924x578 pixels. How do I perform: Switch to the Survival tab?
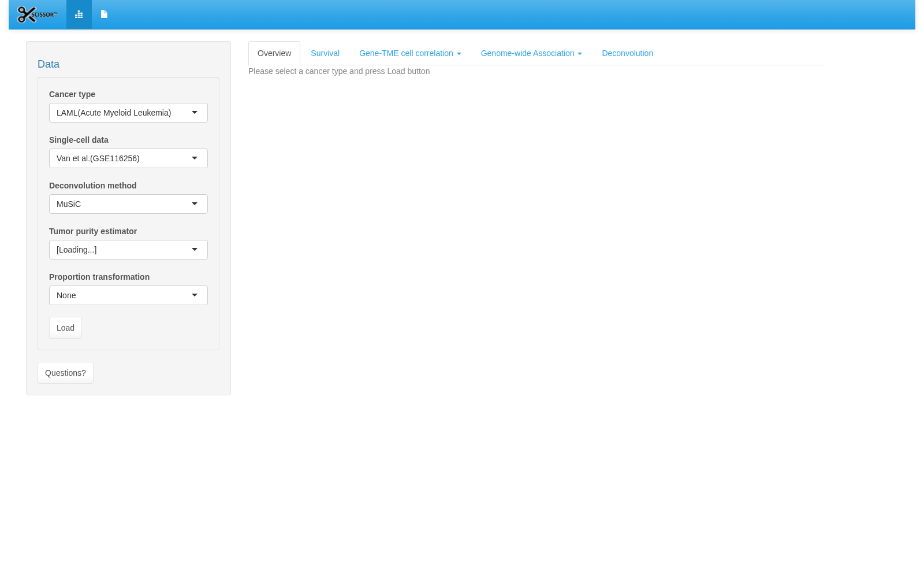[325, 53]
